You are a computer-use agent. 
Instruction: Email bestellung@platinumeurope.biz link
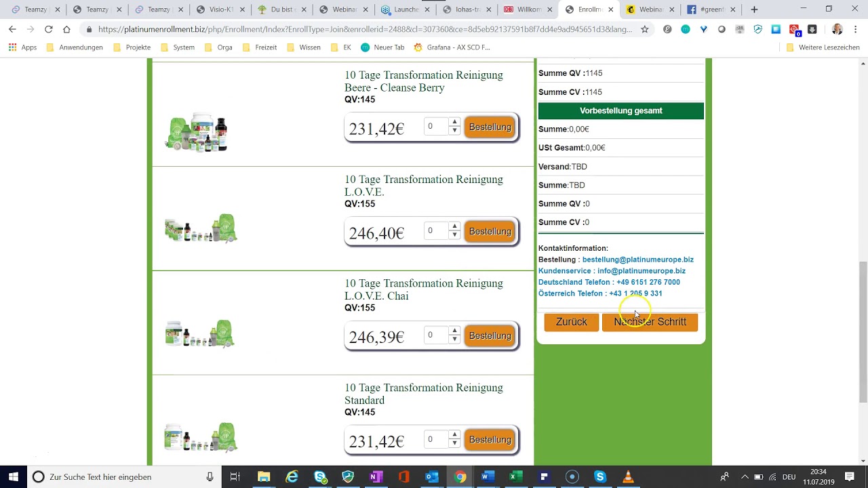(x=638, y=260)
